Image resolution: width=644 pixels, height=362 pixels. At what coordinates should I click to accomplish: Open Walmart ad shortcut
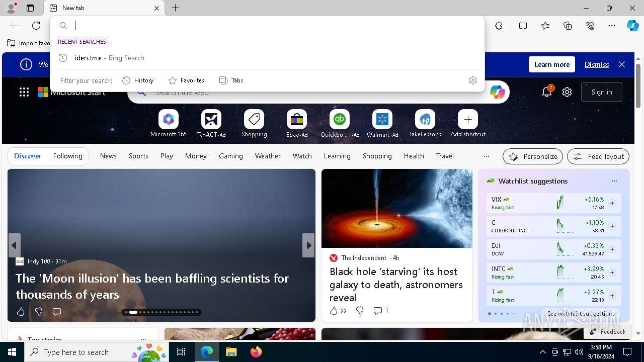point(382,124)
